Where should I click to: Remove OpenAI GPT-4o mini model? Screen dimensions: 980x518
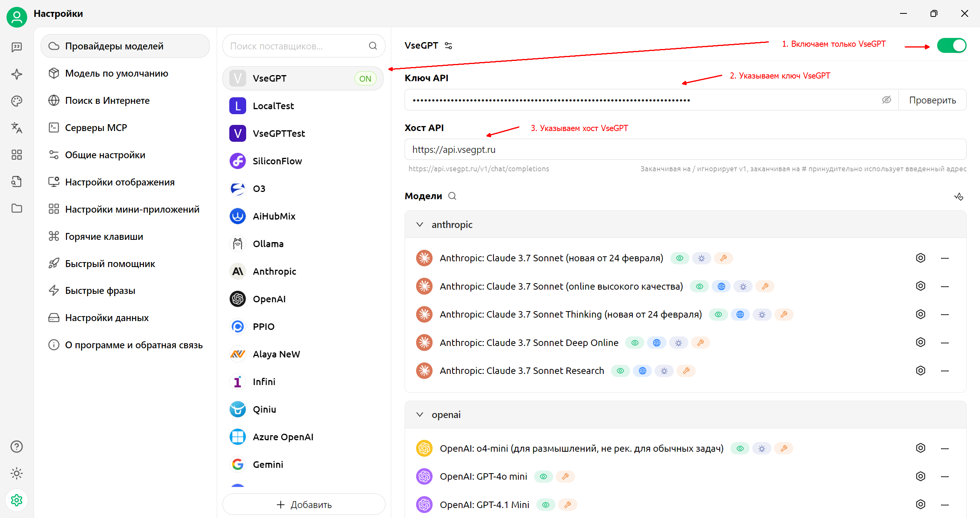[945, 476]
